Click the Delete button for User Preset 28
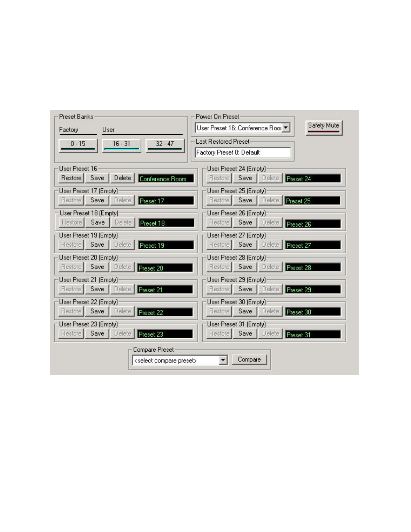The image size is (411, 532). click(x=271, y=267)
